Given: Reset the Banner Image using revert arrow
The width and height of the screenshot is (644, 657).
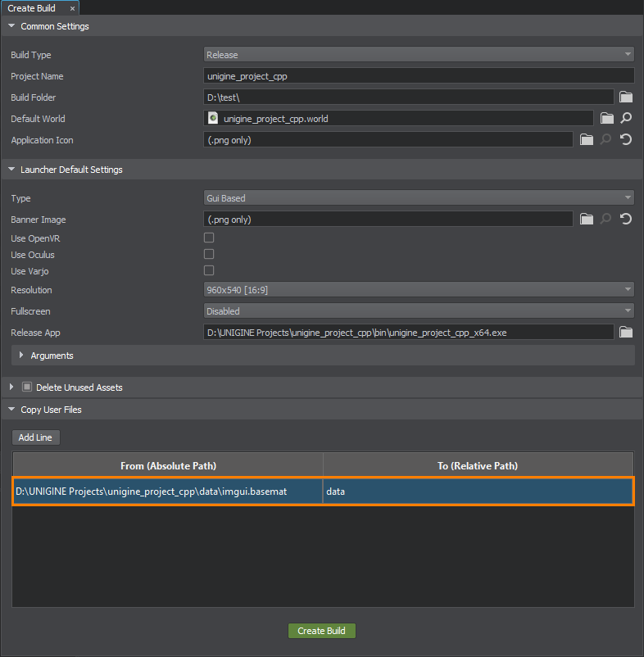Looking at the screenshot, I should (627, 220).
